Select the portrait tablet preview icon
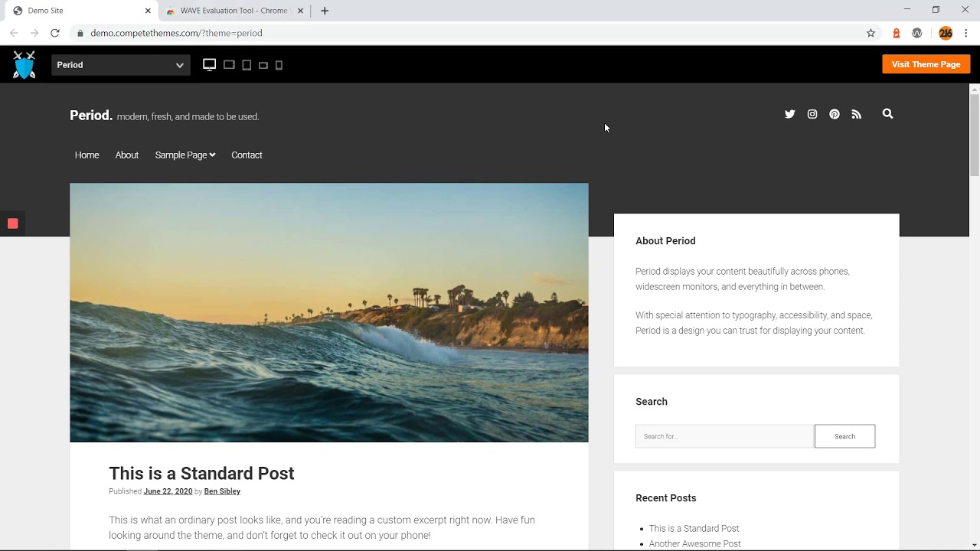Screen dimensions: 980x551 pyautogui.click(x=247, y=65)
